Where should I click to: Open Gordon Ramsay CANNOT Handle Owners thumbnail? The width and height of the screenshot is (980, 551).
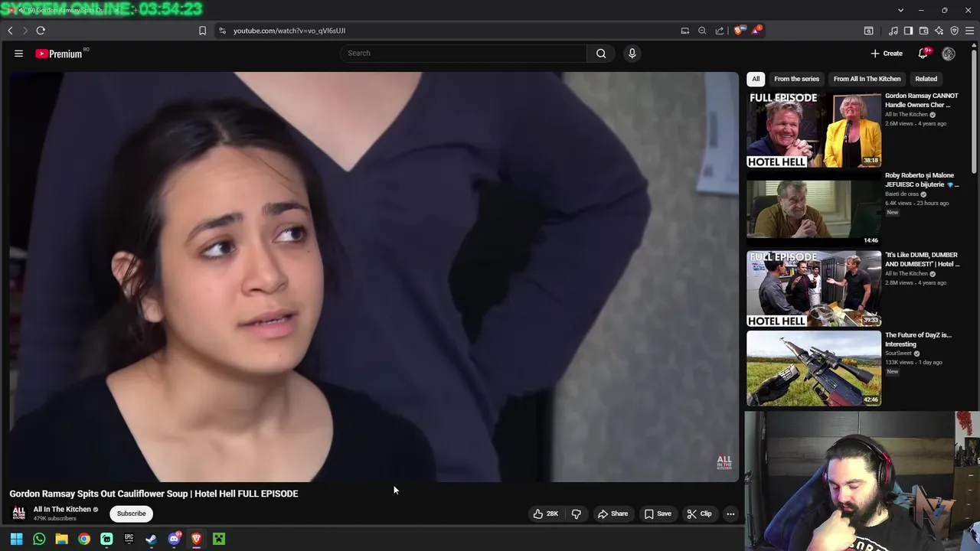point(814,129)
